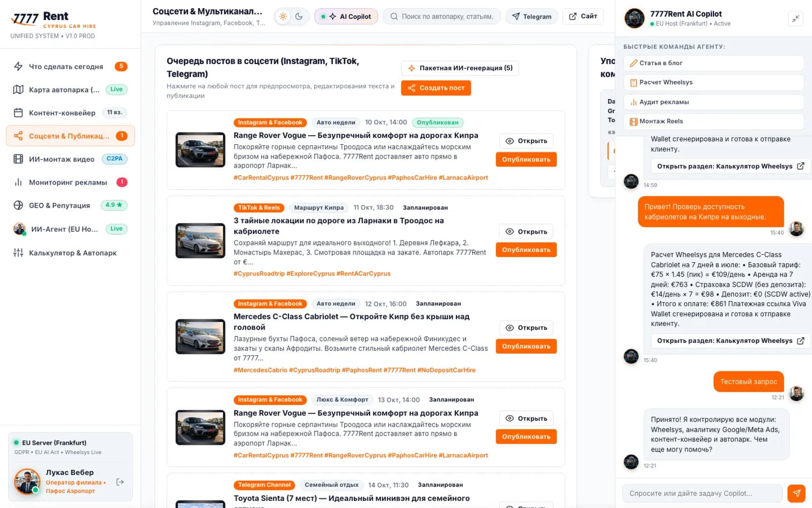Open 'Что сделать сегодня' sidebar item
The height and width of the screenshot is (508, 812).
tap(71, 67)
